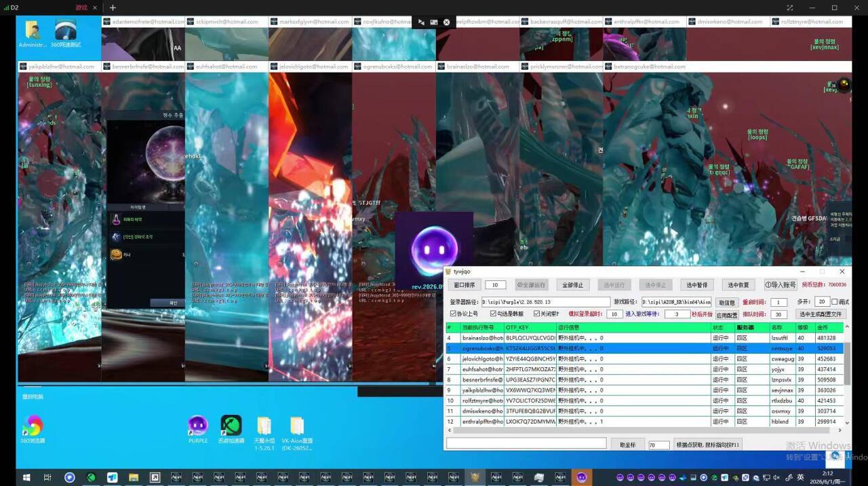Click the 重启时间 value field
The image size is (868, 486).
778,302
